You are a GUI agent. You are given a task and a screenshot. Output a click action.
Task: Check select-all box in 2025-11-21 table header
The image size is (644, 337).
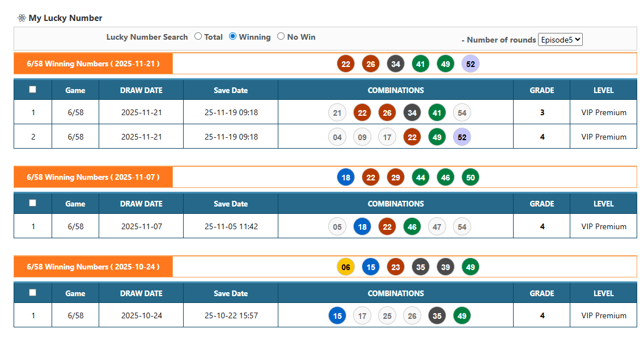point(32,90)
